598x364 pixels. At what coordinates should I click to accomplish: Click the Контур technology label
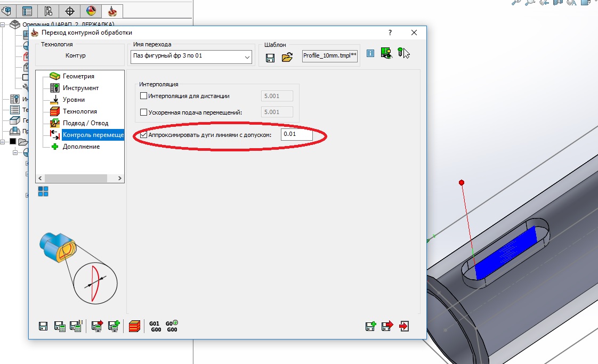click(x=76, y=56)
